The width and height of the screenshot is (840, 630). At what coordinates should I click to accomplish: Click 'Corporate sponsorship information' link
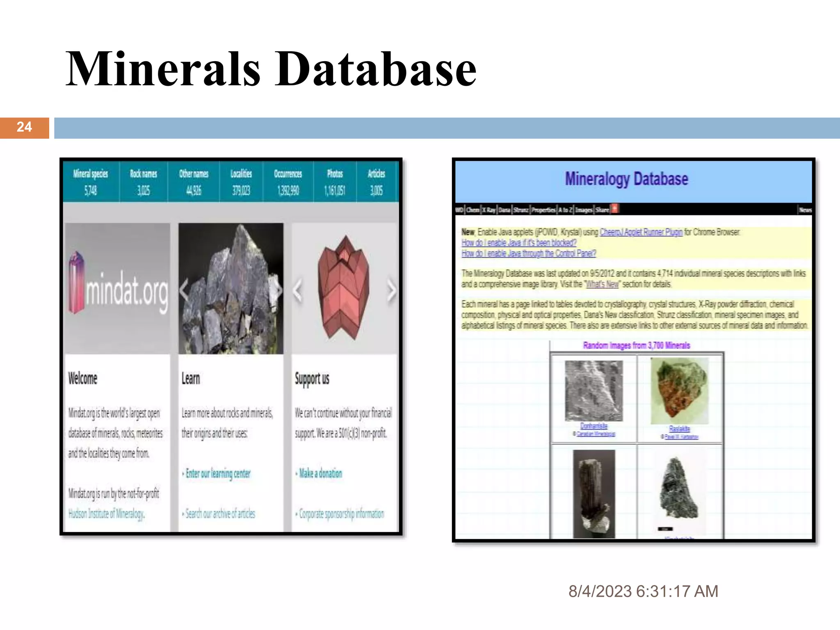(x=341, y=514)
